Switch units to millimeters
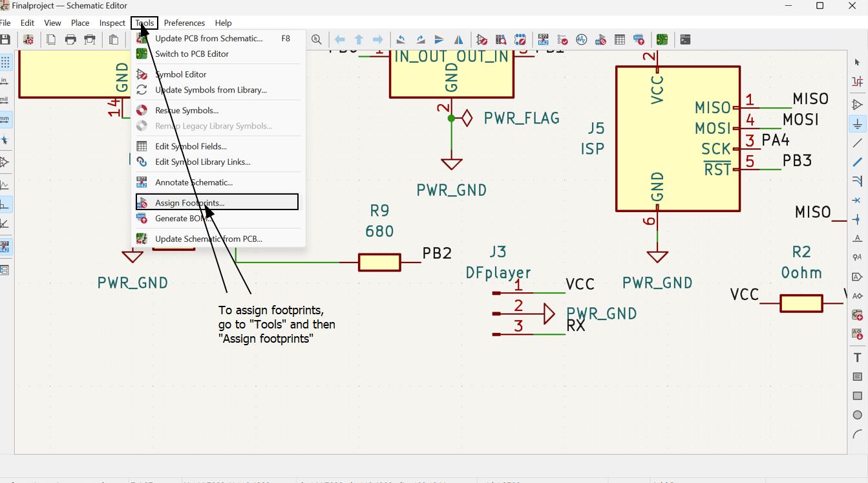Viewport: 868px width, 483px height. click(5, 120)
